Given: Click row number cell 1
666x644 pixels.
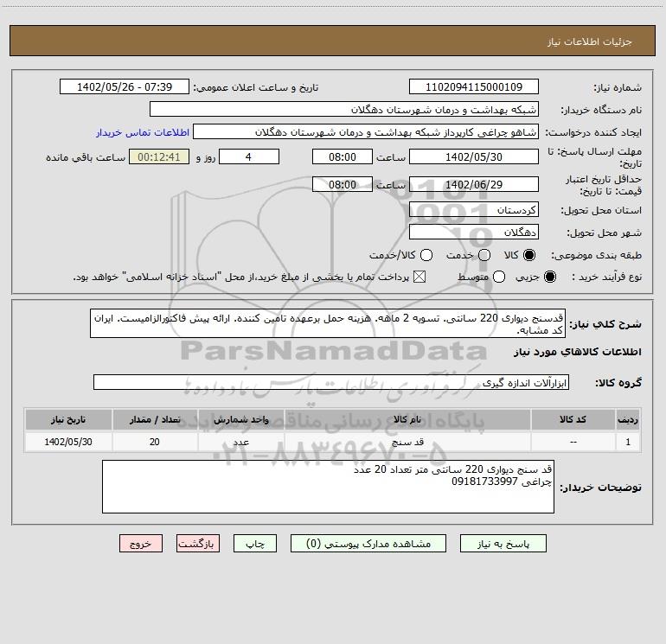Looking at the screenshot, I should (628, 442).
